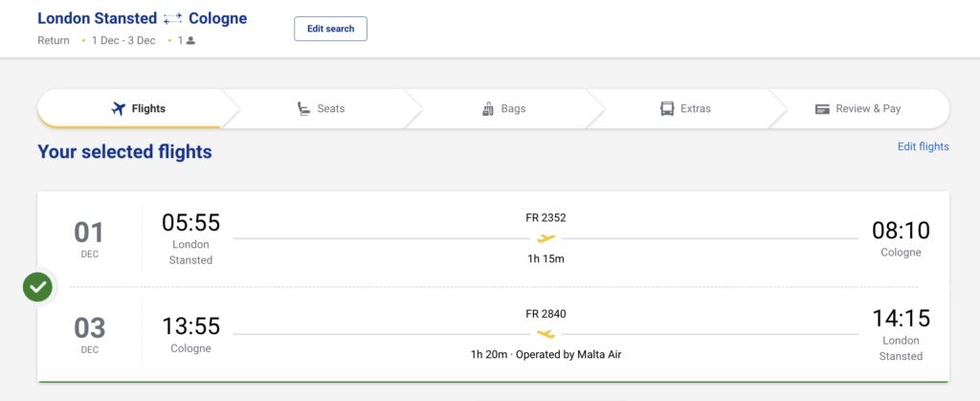Image resolution: width=980 pixels, height=401 pixels.
Task: Click the green checkmark selected-flights icon
Action: (38, 286)
